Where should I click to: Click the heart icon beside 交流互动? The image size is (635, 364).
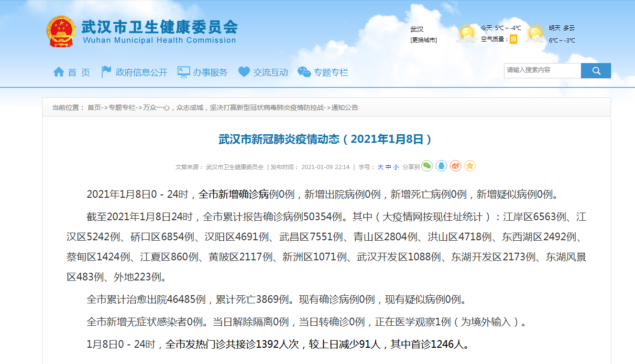coord(244,72)
